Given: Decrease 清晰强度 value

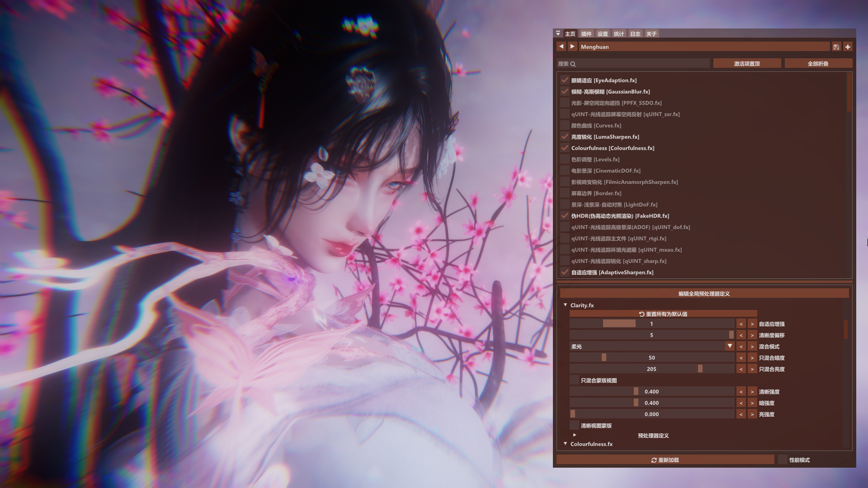Looking at the screenshot, I should click(741, 392).
